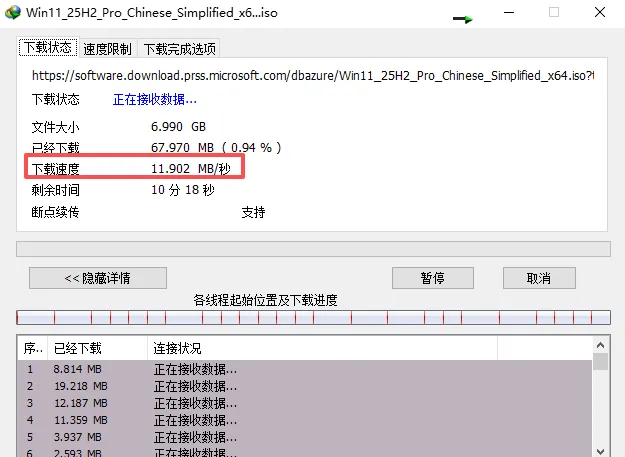This screenshot has height=457, width=625.
Task: Click the 下载速度 label
Action: [x=55, y=169]
